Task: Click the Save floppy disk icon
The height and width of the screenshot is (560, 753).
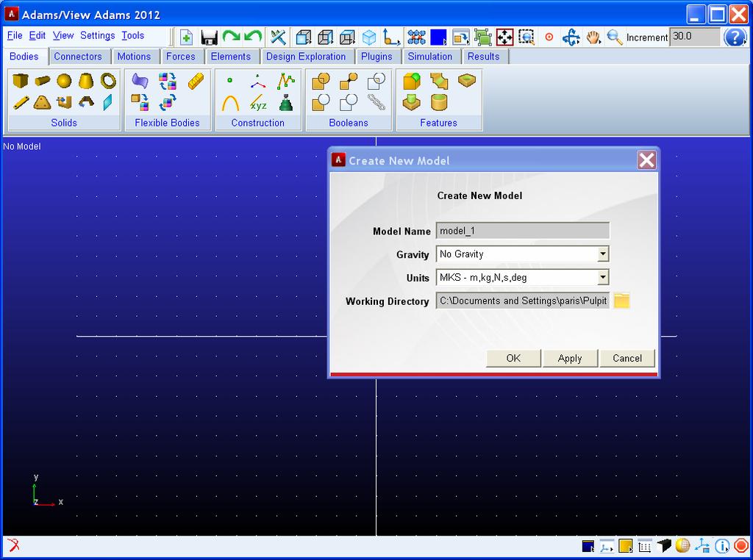Action: (209, 37)
